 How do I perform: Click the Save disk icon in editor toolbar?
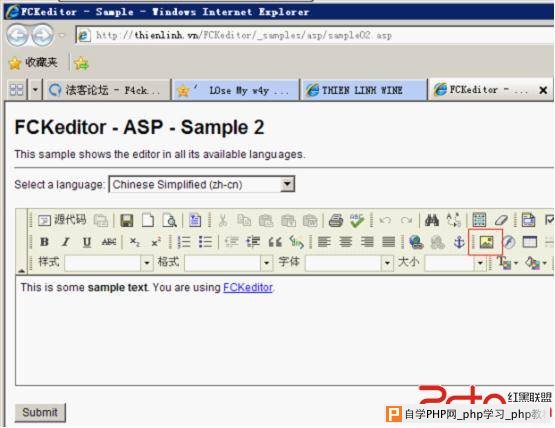tap(126, 221)
